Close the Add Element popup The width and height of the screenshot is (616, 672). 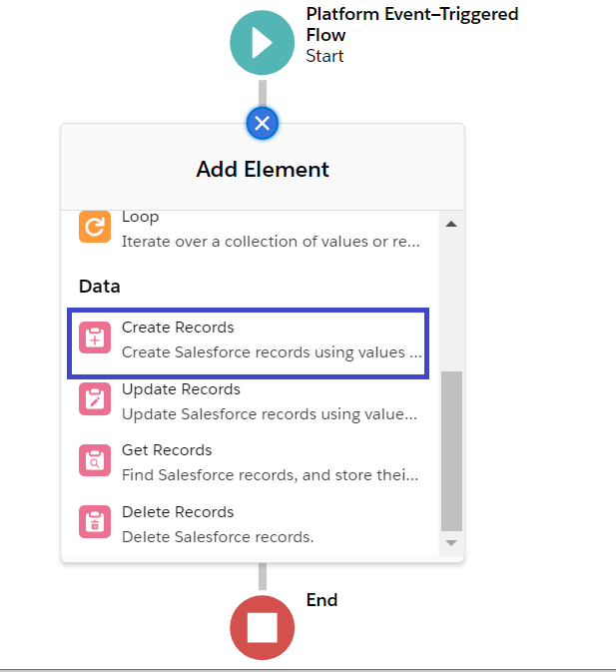click(x=262, y=123)
